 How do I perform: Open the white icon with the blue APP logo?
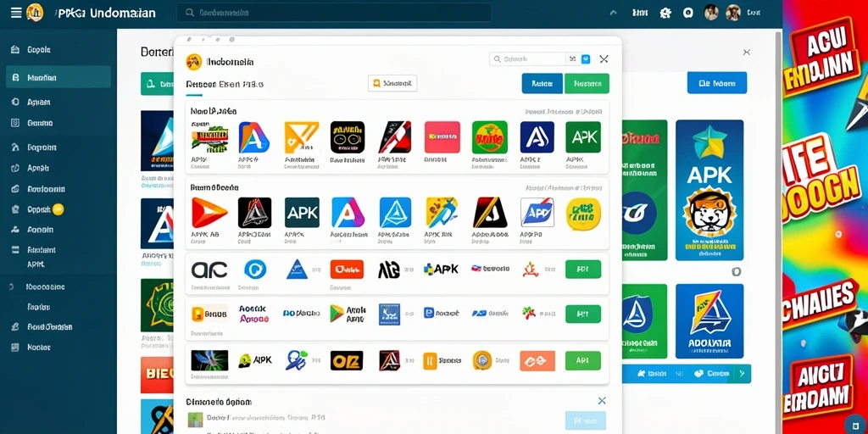point(537,213)
